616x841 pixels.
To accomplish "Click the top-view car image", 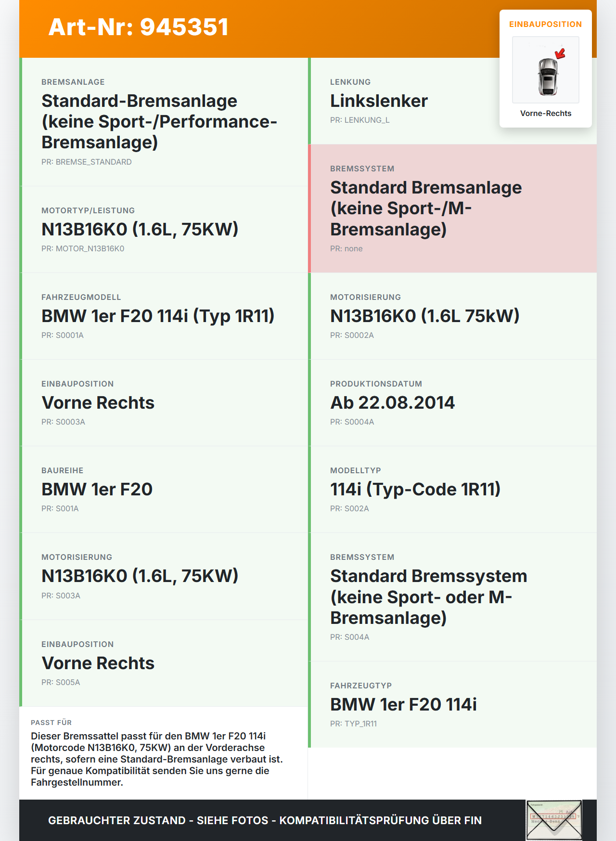I will click(547, 76).
